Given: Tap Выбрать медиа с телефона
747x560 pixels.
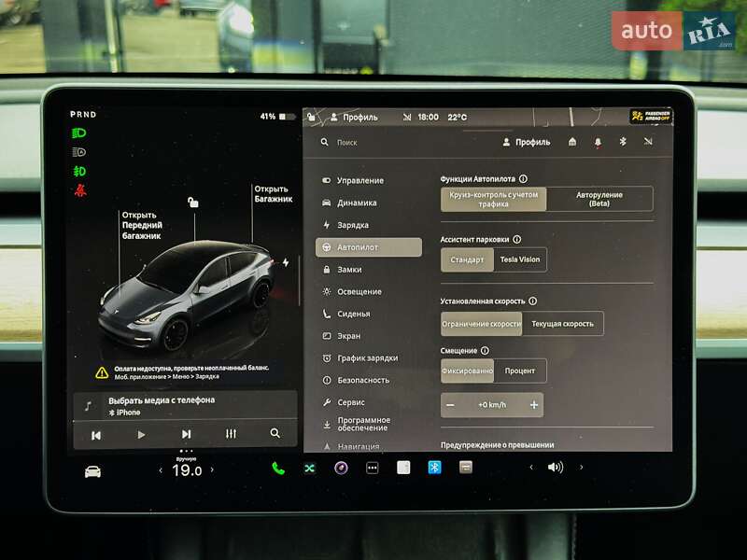Looking at the screenshot, I should [x=162, y=400].
